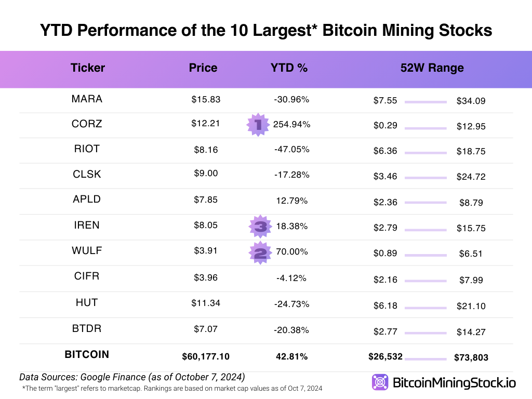Click the BITCOIN row label
532x399 pixels.
(x=87, y=354)
